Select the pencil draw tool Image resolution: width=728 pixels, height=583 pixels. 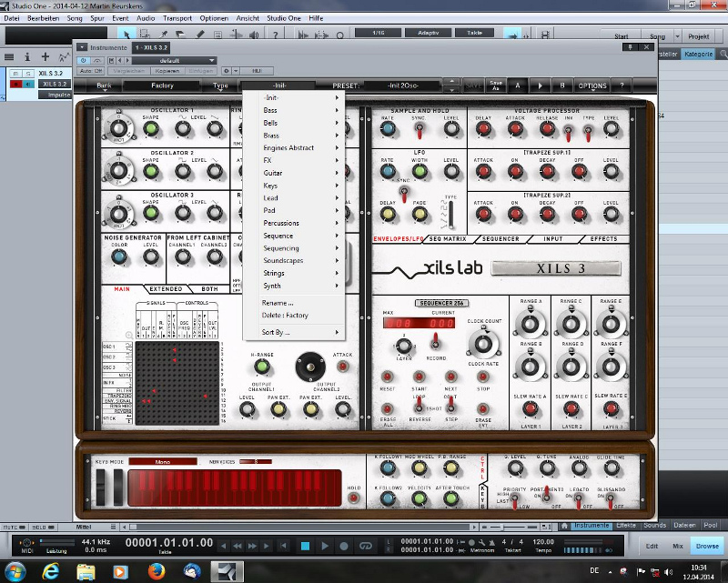coord(200,35)
